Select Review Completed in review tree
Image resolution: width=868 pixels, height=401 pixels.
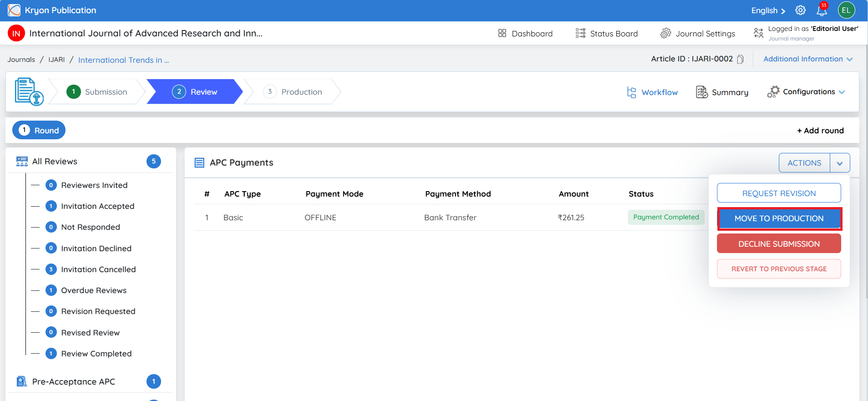[96, 354]
